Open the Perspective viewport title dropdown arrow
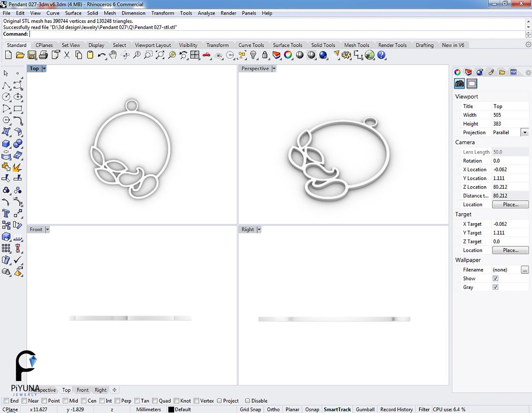Viewport: 532px width, 413px height. coord(274,68)
